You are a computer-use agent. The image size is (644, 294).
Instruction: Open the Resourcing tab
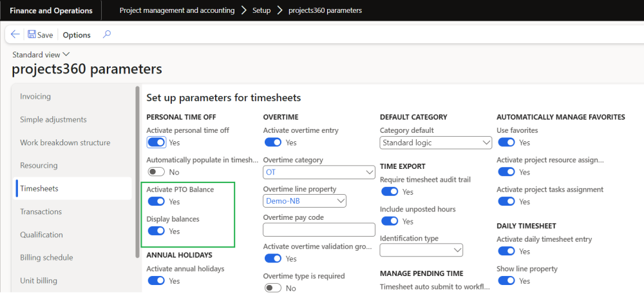(38, 166)
